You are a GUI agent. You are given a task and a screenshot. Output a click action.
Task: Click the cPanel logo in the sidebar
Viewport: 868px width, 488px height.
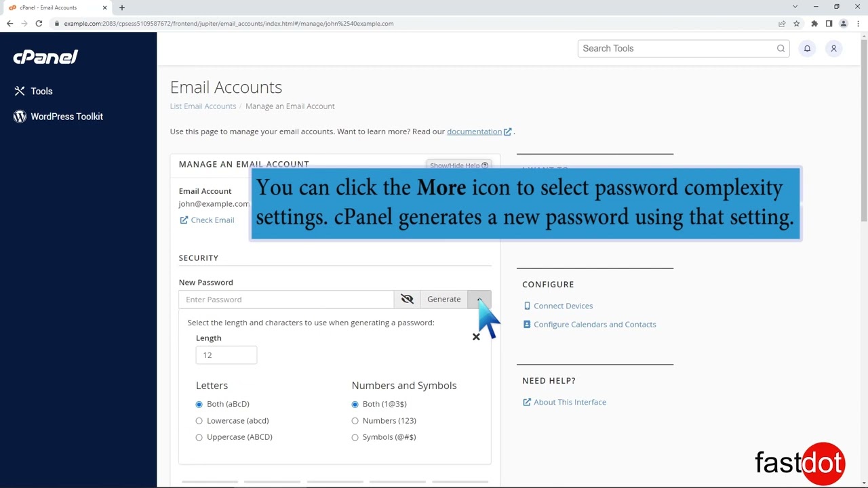tap(45, 57)
